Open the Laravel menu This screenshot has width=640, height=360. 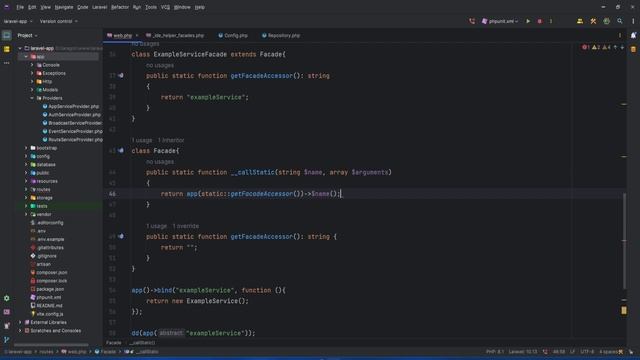pos(99,7)
